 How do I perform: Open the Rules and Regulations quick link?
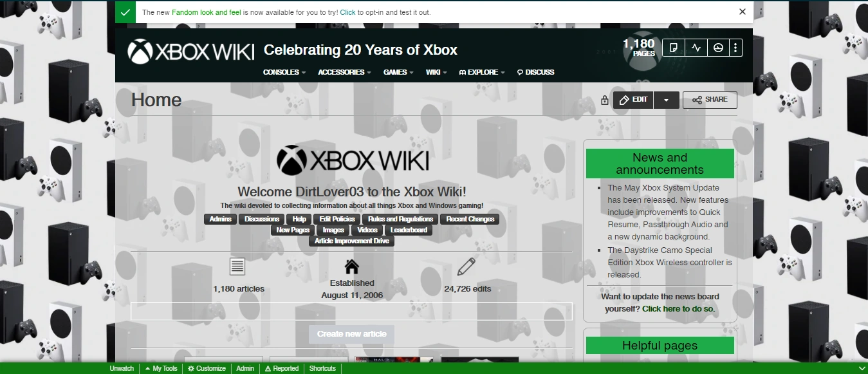point(401,219)
